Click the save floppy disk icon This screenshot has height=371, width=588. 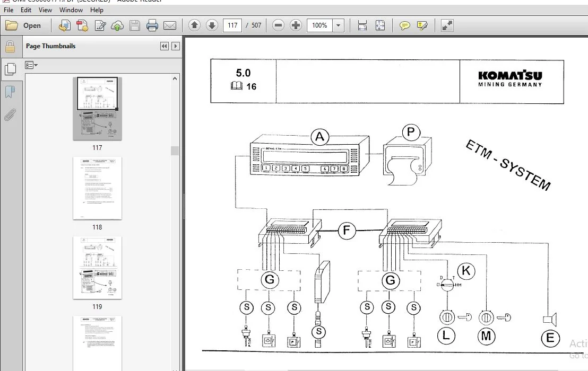[135, 25]
